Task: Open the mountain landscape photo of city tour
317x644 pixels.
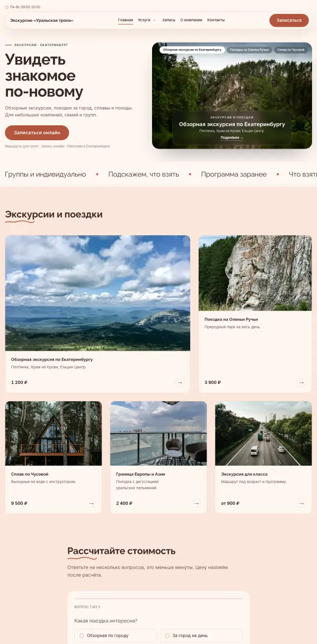Action: 98,293
